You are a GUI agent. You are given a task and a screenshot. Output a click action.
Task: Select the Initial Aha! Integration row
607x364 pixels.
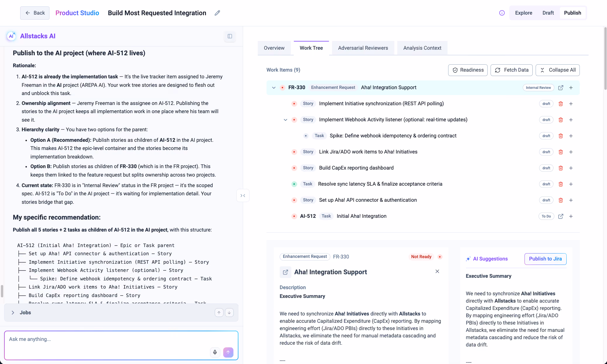(423, 216)
